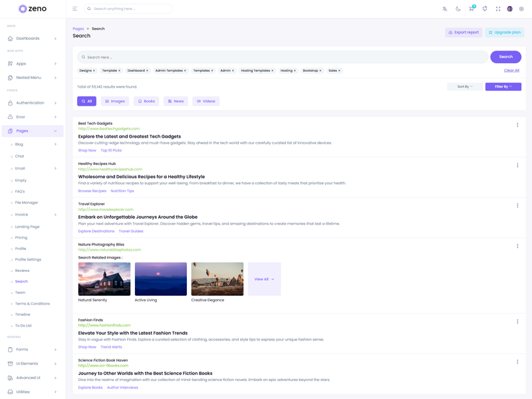Expand the Authentication sidebar menu
532x399 pixels.
tap(33, 103)
